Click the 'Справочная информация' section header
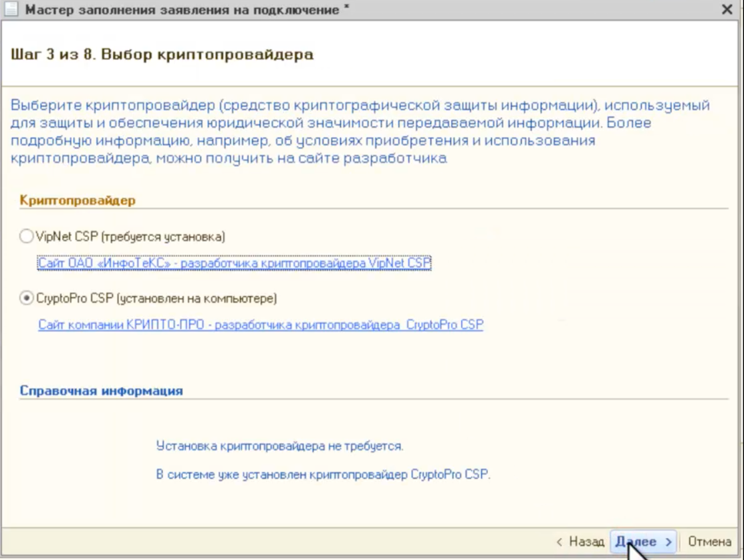This screenshot has width=744, height=560. (x=102, y=391)
